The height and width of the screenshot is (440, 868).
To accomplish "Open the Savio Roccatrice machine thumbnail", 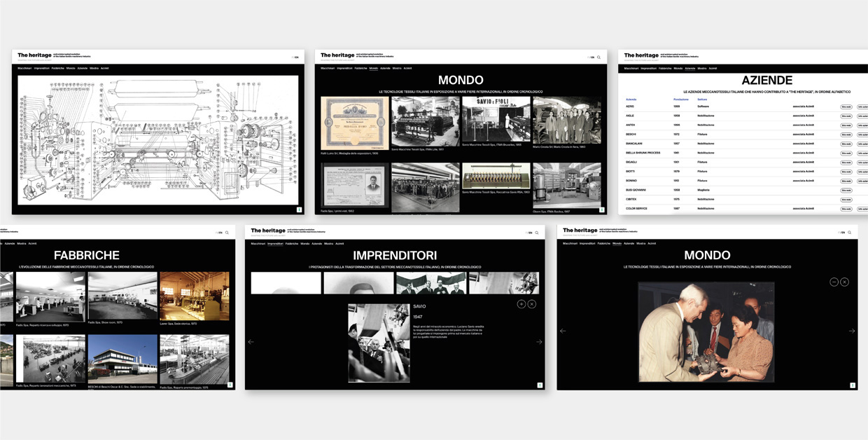I will (496, 176).
